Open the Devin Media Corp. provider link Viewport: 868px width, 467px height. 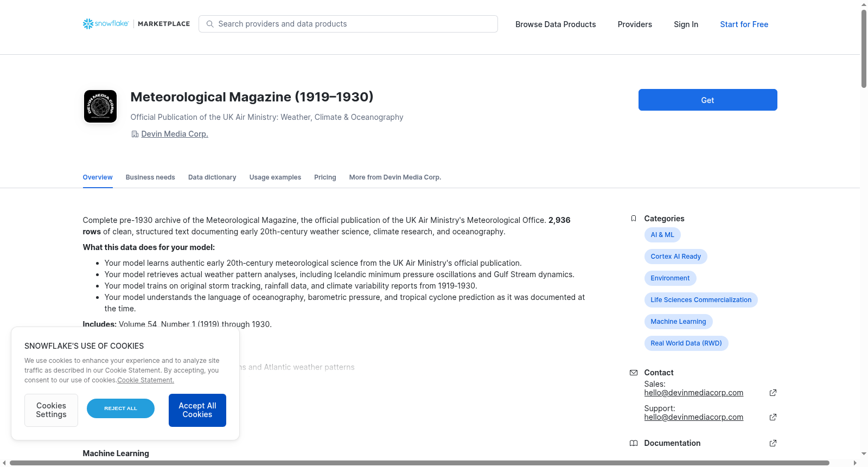pos(175,134)
